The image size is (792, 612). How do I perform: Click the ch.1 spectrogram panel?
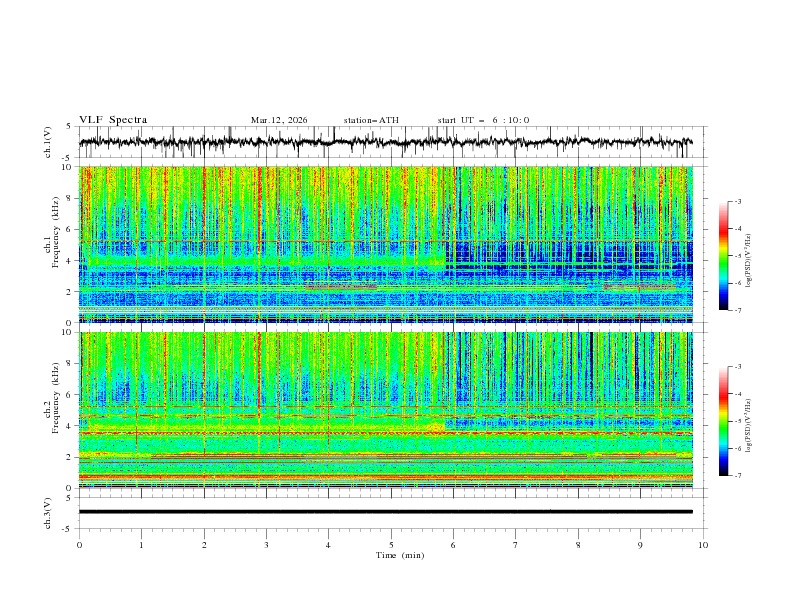(386, 244)
